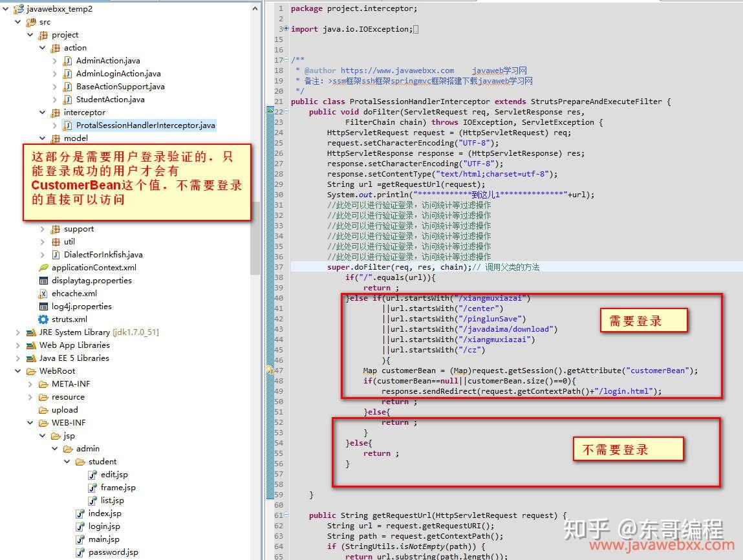Click the override marker on line 22
This screenshot has height=560, width=743.
(270, 111)
